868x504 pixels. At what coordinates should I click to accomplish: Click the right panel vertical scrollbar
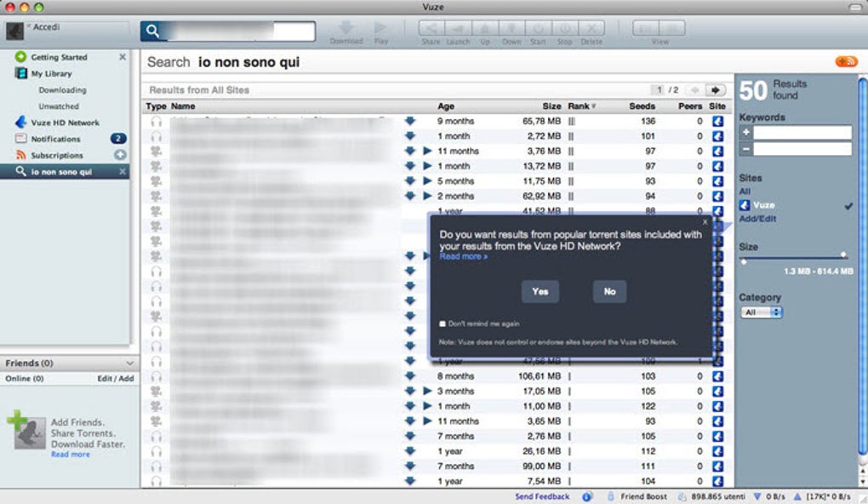coord(862,266)
